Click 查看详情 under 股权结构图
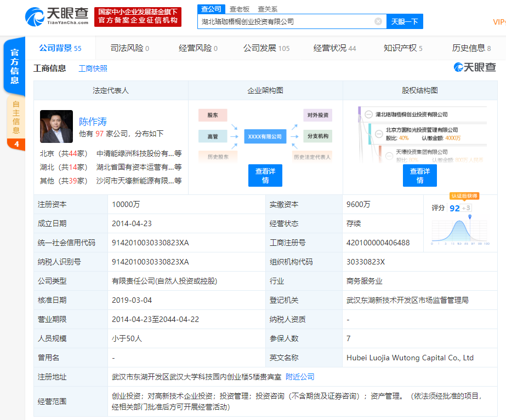This screenshot has height=420, width=506. coord(420,176)
